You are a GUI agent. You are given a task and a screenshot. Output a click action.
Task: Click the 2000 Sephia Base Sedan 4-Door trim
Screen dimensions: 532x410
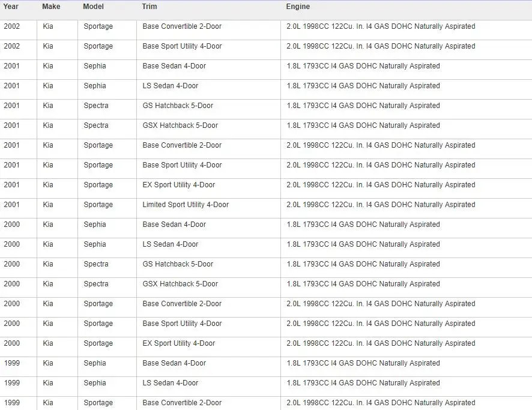(x=174, y=225)
